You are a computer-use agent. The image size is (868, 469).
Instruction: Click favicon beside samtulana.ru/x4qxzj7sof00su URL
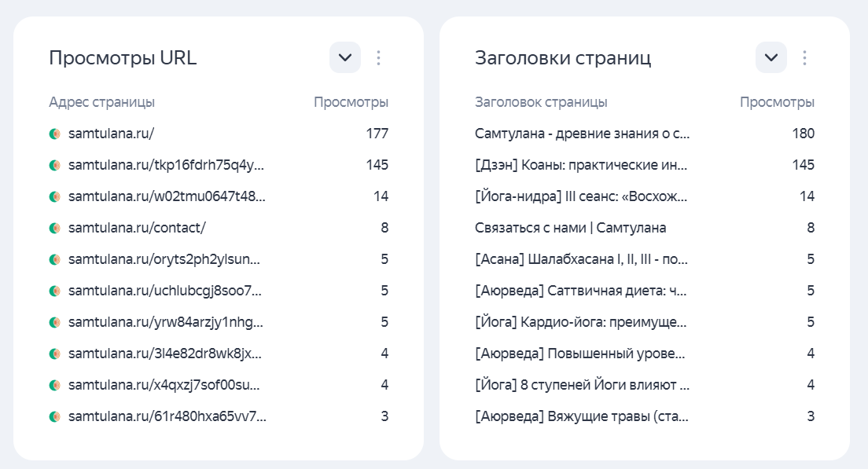coord(55,385)
